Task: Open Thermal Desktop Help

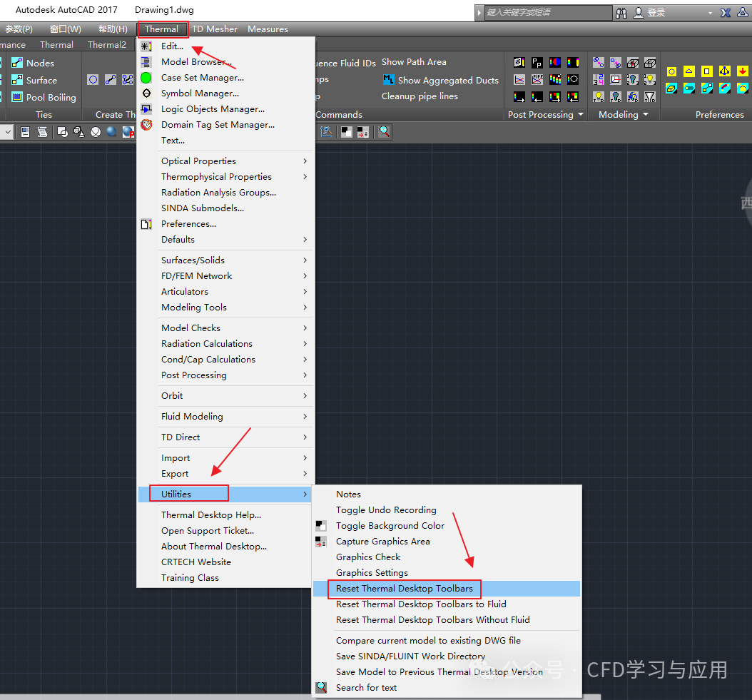Action: pyautogui.click(x=211, y=514)
